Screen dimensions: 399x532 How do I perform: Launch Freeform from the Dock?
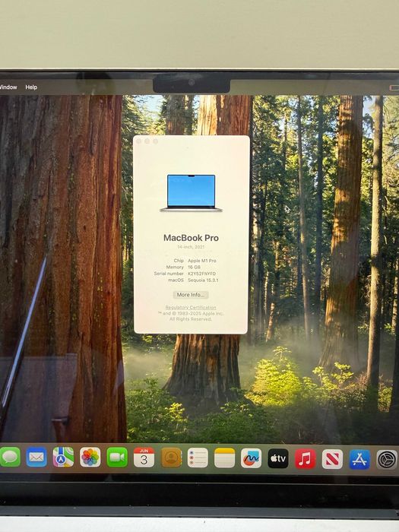point(252,458)
